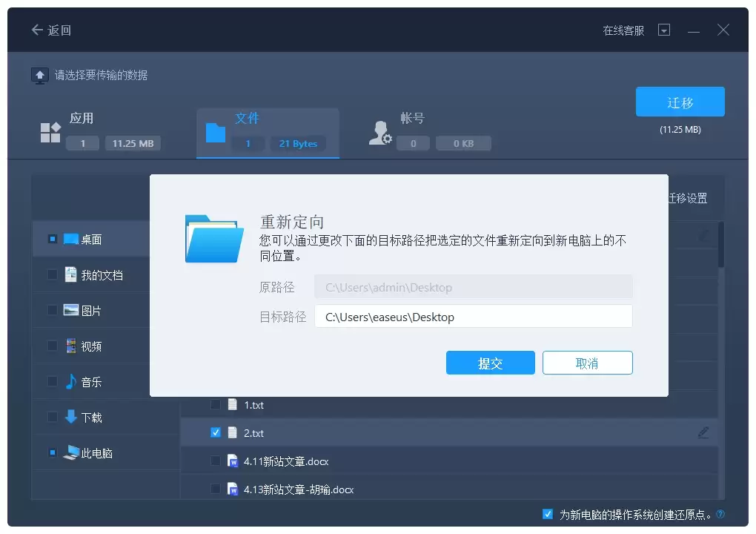Open the dropdown beside 在线客服
The height and width of the screenshot is (534, 756).
[x=664, y=30]
